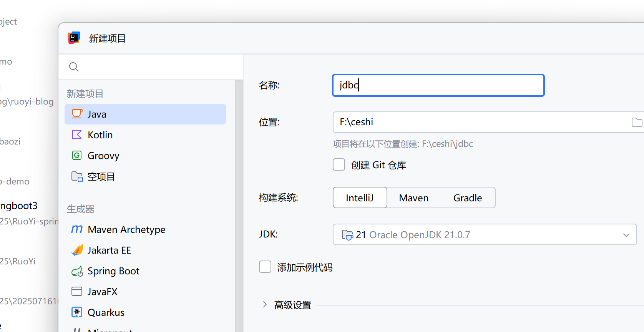Click the Java cup icon
The height and width of the screenshot is (332, 644).
coord(77,114)
